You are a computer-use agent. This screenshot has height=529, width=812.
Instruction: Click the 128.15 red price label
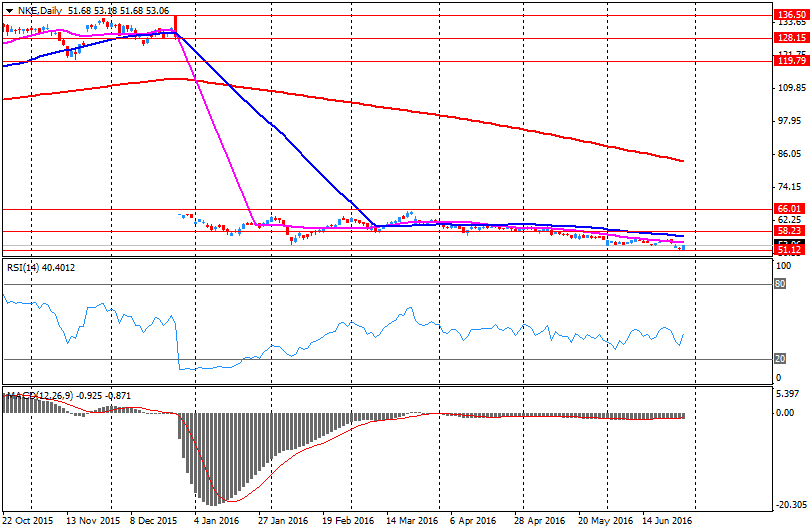(x=790, y=38)
